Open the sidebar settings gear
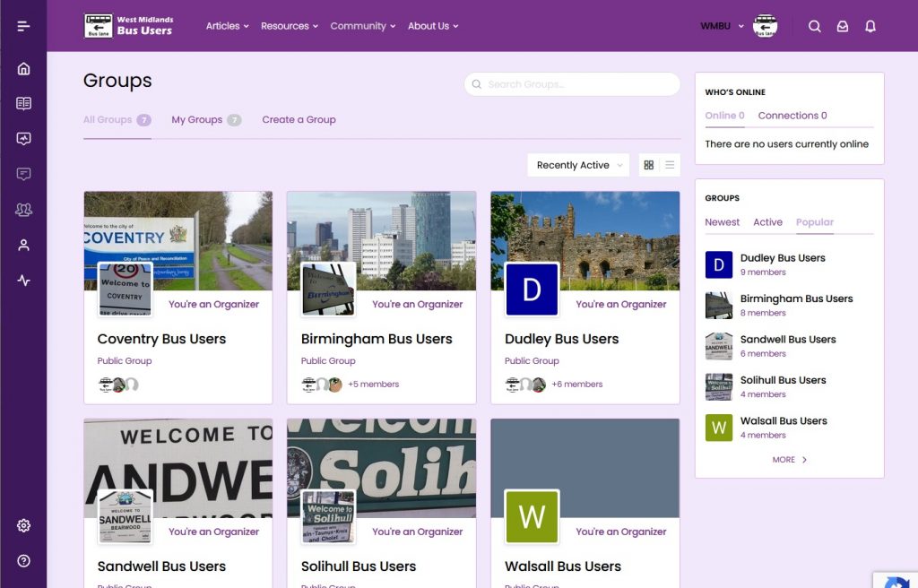The width and height of the screenshot is (918, 588). (23, 526)
